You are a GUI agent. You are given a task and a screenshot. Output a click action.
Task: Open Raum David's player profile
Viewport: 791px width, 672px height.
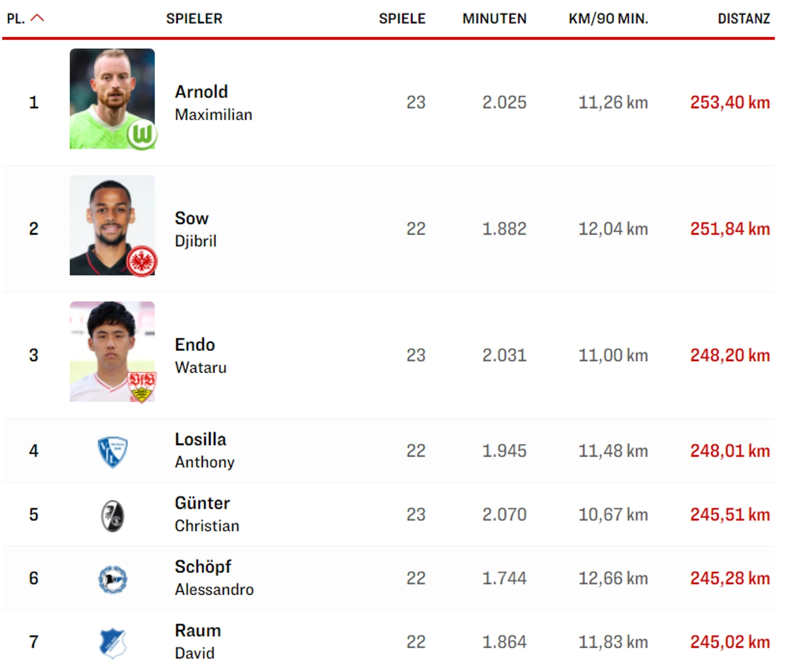tap(197, 642)
